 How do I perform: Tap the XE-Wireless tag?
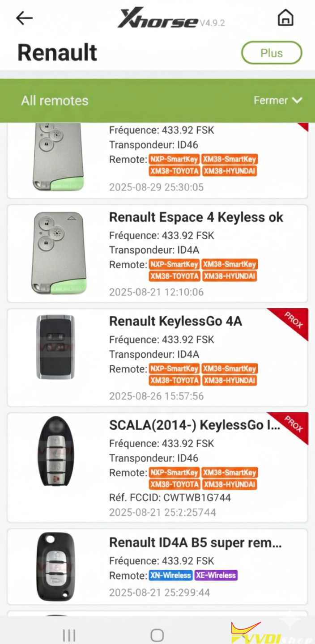pos(216,576)
